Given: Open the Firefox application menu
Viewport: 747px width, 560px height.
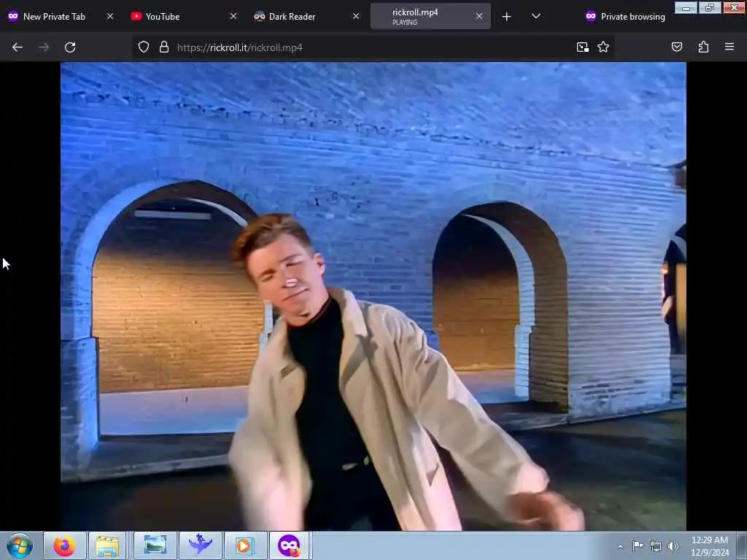Looking at the screenshot, I should [729, 47].
